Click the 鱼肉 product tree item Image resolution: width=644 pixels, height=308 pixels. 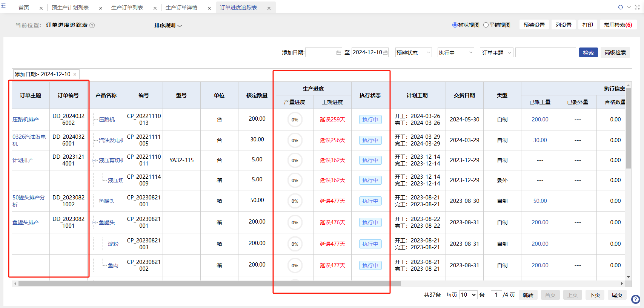[113, 266]
